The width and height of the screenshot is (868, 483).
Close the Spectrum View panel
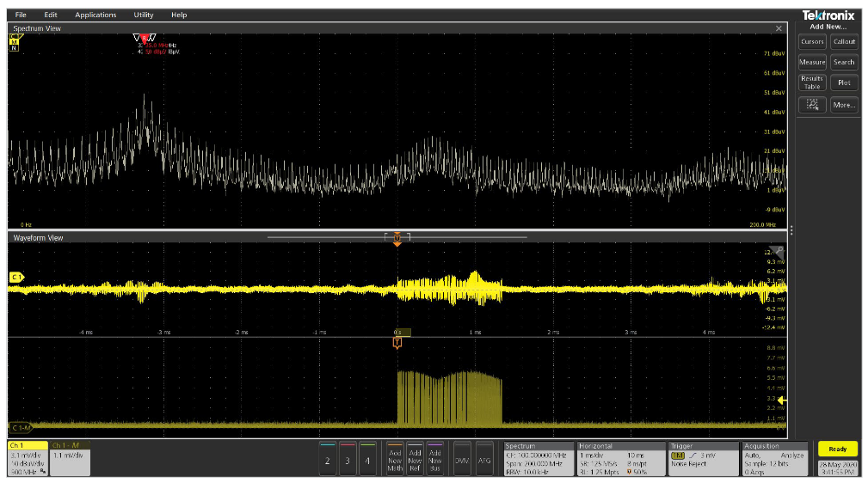tap(779, 28)
